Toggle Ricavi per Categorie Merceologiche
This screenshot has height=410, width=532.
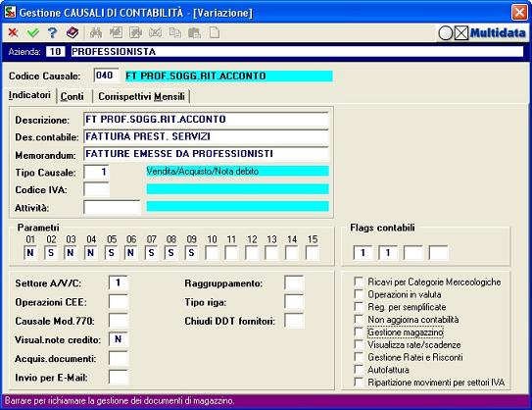click(359, 282)
